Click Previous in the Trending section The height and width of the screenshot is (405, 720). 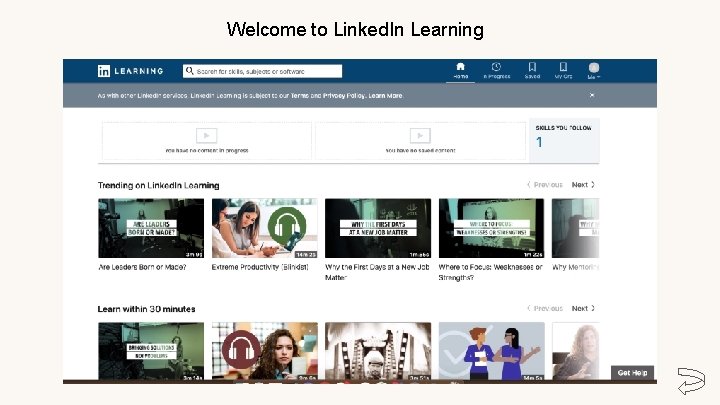[545, 185]
